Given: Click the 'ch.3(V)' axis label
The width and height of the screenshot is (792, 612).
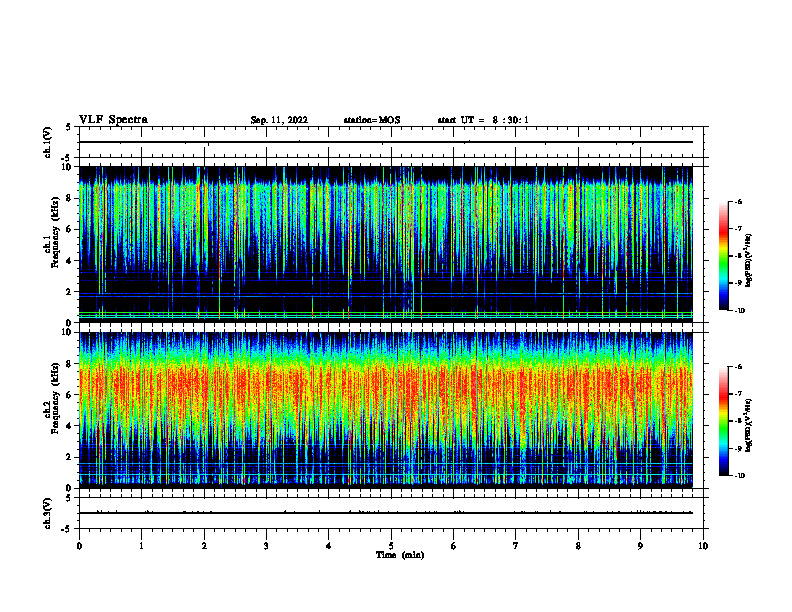Looking at the screenshot, I should coord(48,513).
